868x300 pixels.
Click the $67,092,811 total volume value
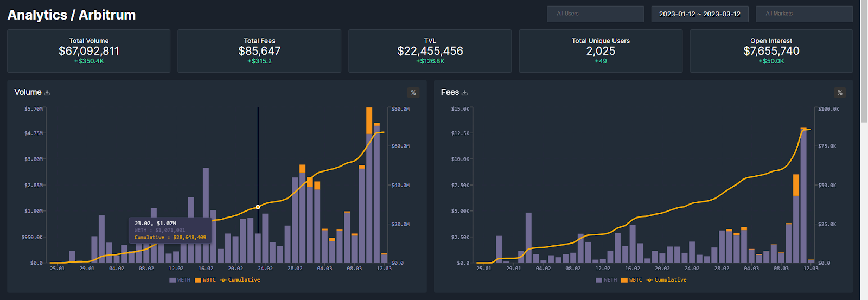coord(89,51)
